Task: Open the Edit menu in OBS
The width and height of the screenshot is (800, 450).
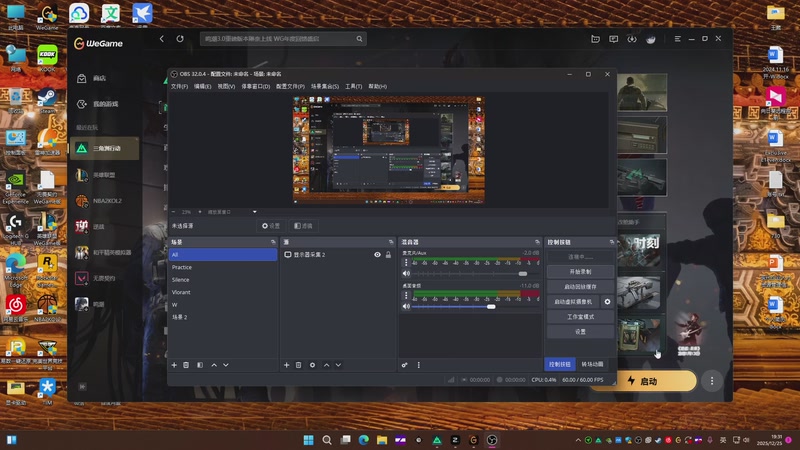Action: click(x=203, y=86)
